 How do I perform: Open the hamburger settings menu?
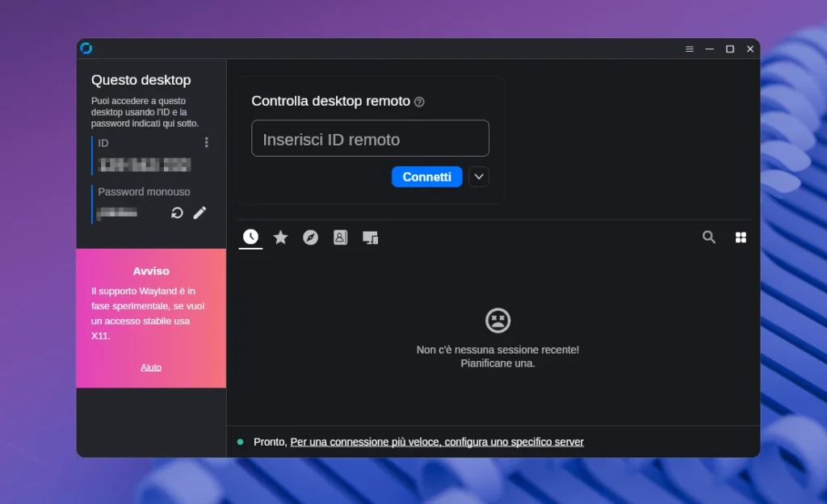pos(689,48)
